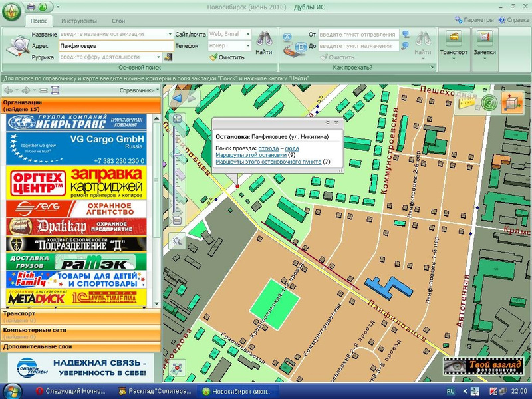Click the map zoom slider handle
The image size is (532, 399).
click(x=177, y=155)
